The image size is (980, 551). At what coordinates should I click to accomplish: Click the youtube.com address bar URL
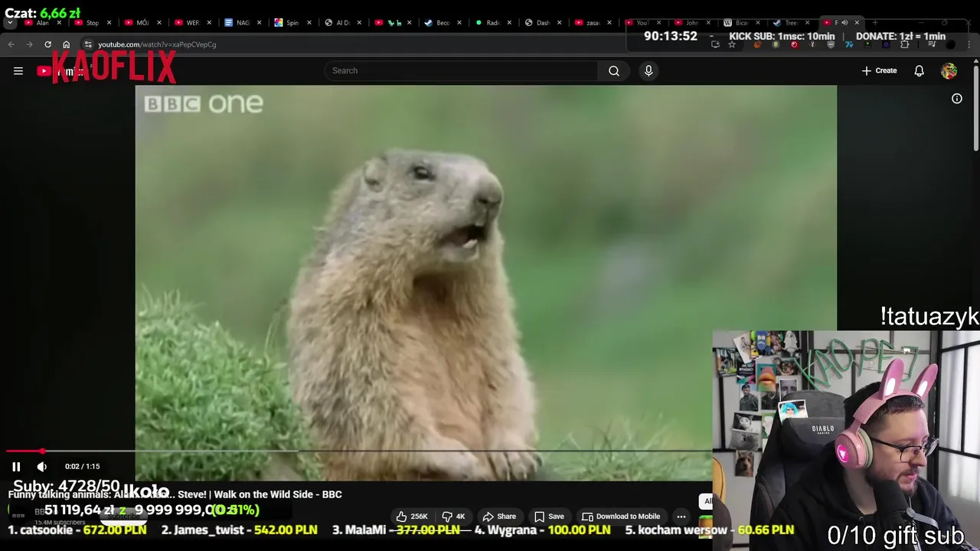click(157, 44)
